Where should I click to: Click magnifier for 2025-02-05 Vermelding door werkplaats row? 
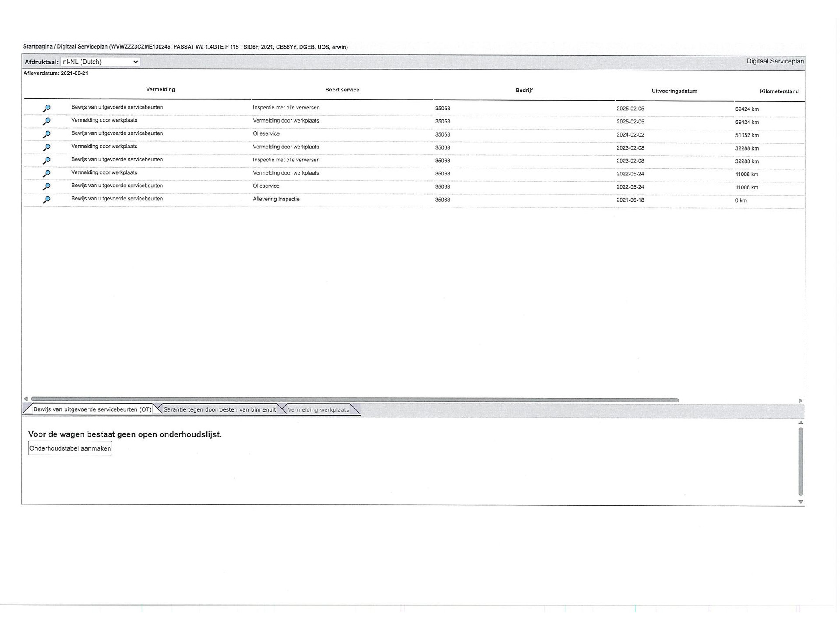coord(47,121)
